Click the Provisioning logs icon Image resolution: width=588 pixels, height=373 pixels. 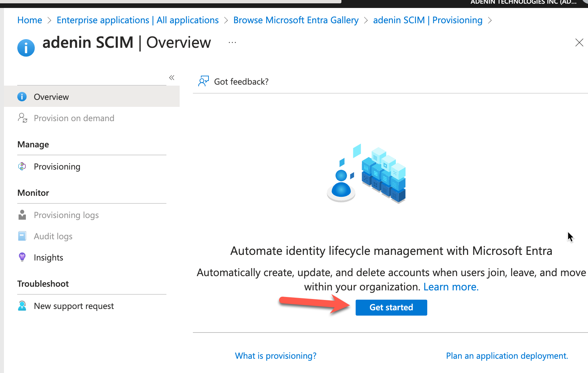coord(22,215)
